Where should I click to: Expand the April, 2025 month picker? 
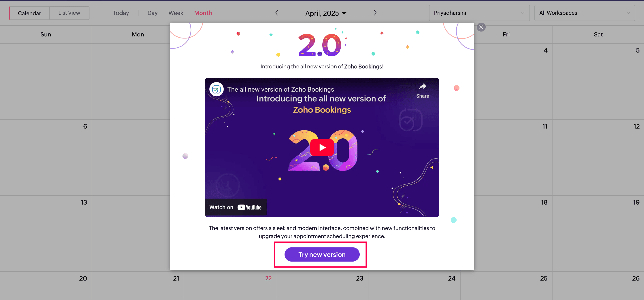tap(326, 13)
